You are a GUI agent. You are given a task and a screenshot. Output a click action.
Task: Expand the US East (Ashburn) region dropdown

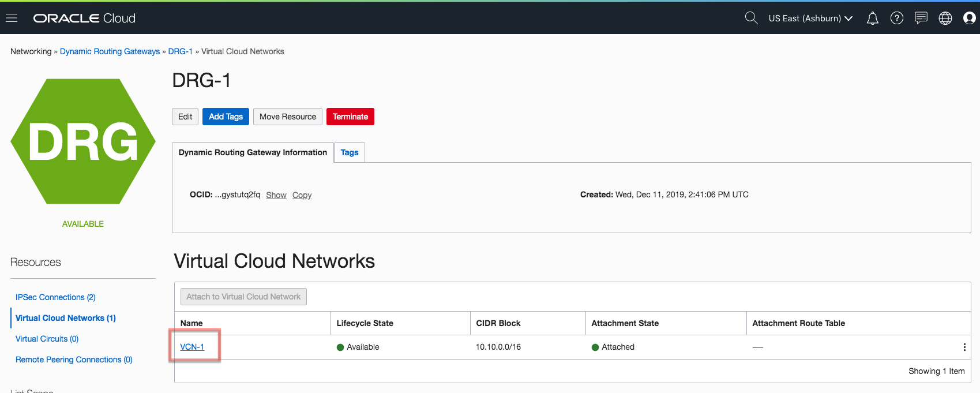(810, 18)
